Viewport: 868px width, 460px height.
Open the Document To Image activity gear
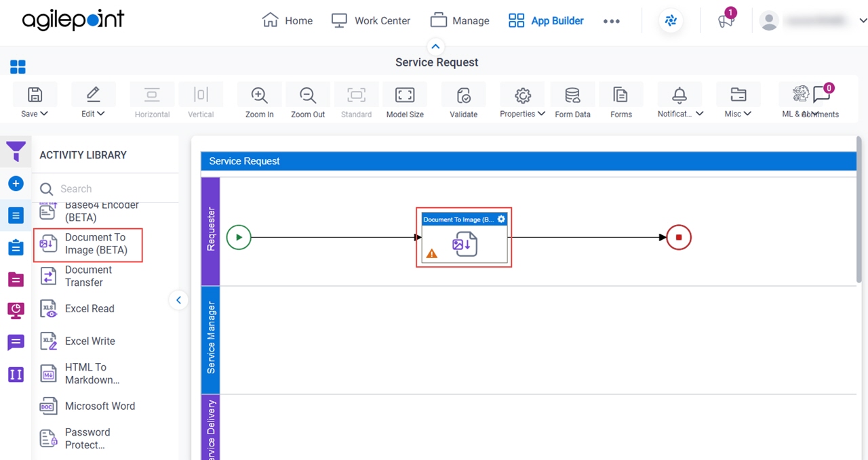click(502, 219)
